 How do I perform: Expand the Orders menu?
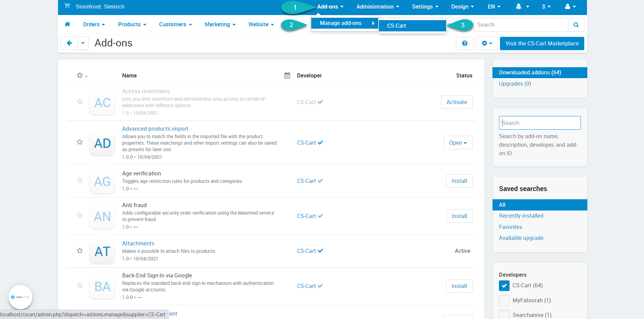(94, 24)
